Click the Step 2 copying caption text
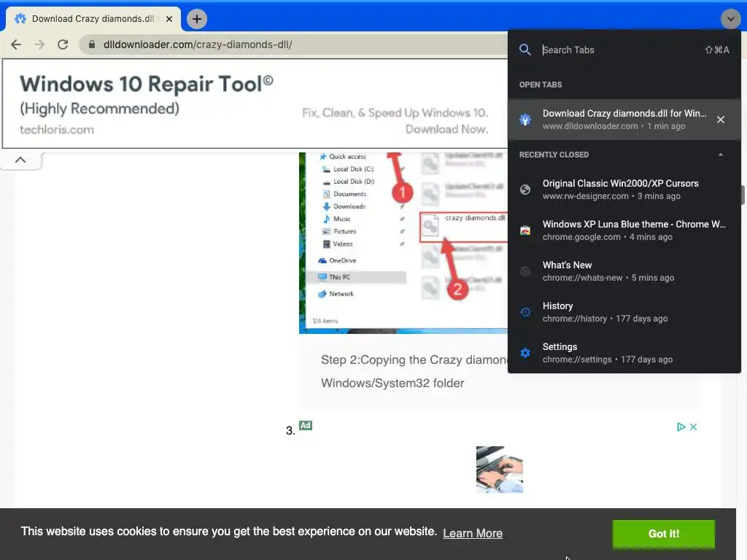The image size is (747, 560). [414, 371]
